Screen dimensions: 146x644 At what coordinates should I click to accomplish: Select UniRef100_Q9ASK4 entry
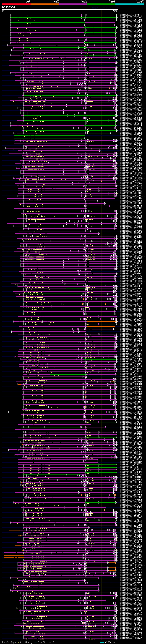click(131, 538)
